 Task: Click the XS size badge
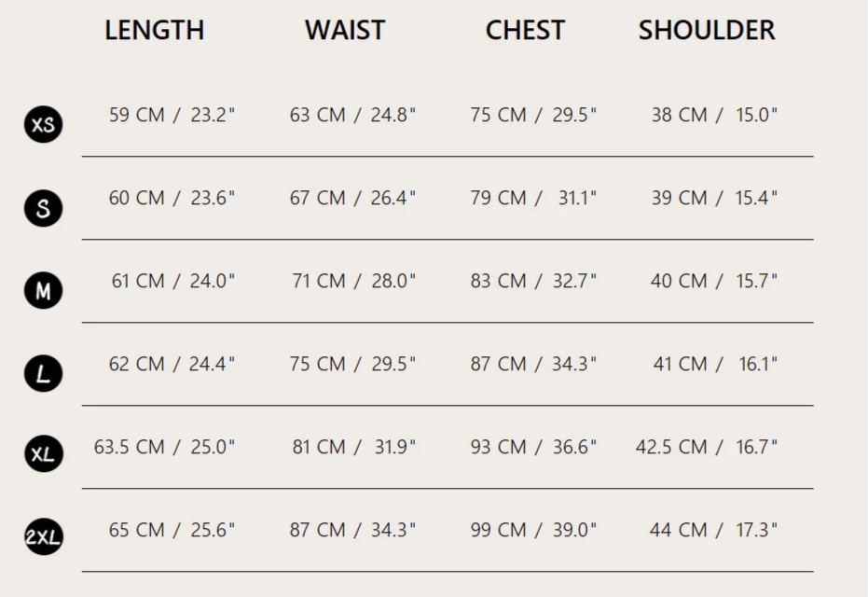point(43,125)
